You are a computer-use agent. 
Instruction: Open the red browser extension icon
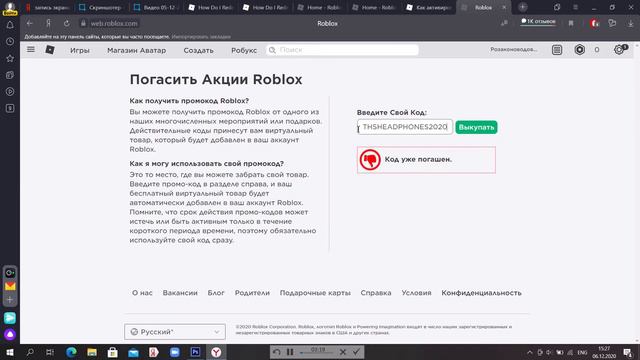[x=595, y=23]
